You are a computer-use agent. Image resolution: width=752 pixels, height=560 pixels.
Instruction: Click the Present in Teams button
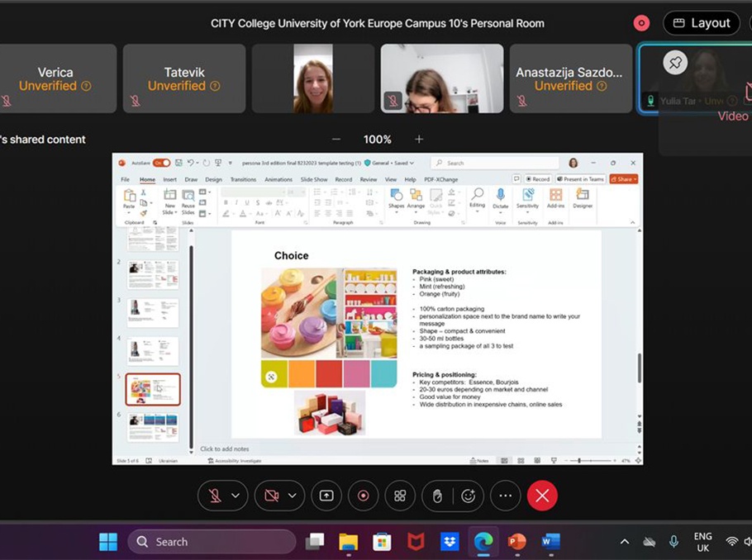[x=580, y=179]
